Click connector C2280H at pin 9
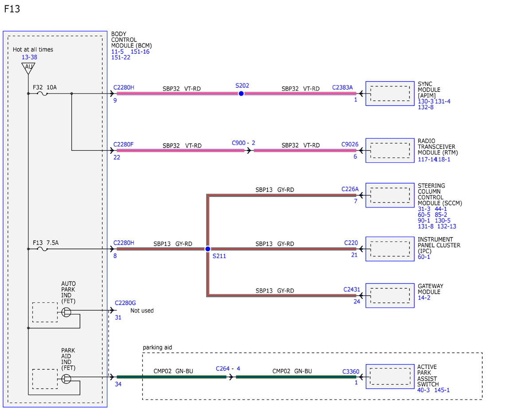Viewport: 532px width, 411px height. 124,87
